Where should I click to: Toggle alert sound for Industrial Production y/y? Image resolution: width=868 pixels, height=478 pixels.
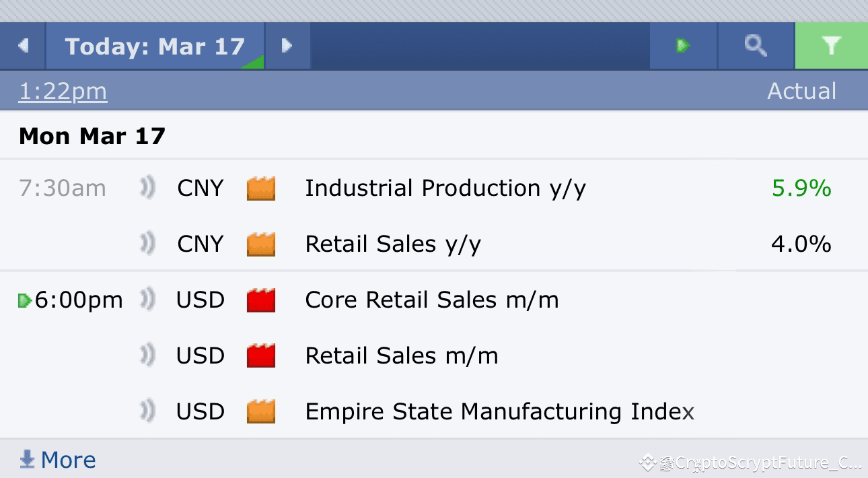pos(147,189)
